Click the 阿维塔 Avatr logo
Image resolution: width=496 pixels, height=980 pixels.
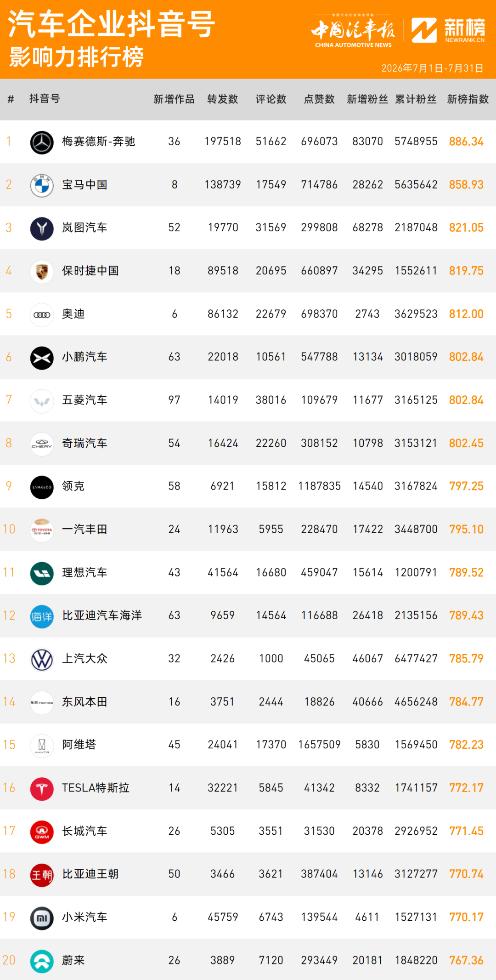pyautogui.click(x=42, y=746)
